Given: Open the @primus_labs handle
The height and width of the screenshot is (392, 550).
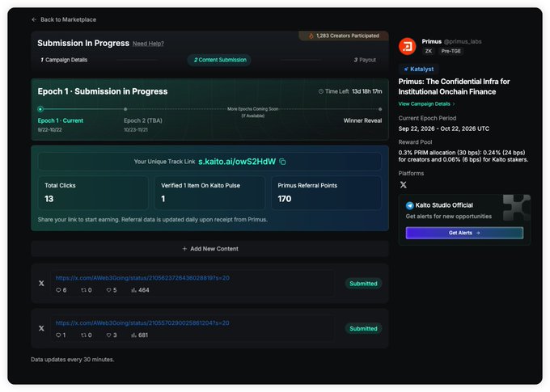Looking at the screenshot, I should [x=463, y=42].
